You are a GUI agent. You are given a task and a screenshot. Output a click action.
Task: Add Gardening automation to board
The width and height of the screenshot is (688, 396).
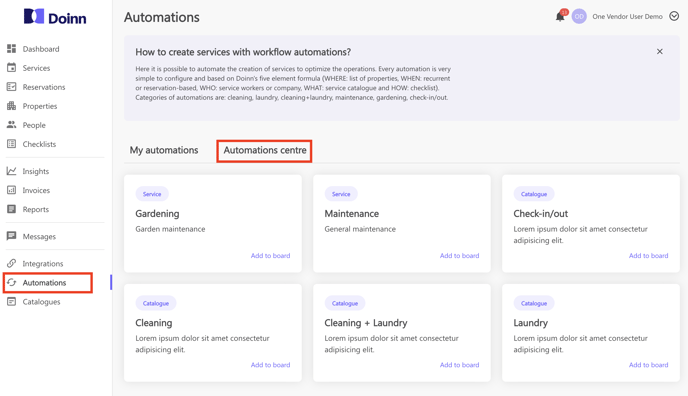[270, 255]
